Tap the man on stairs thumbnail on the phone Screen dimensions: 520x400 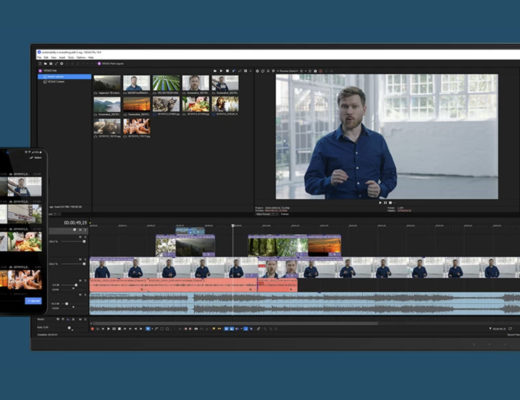point(25,187)
